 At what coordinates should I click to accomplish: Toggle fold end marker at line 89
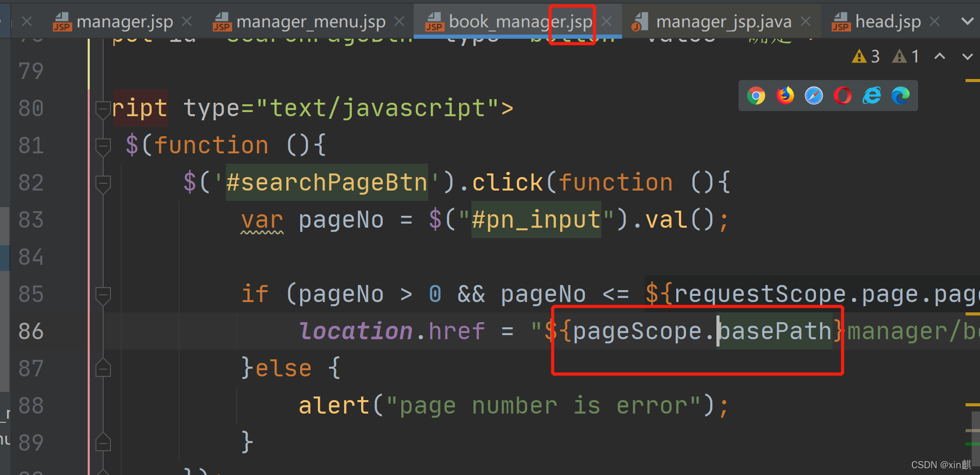point(103,442)
